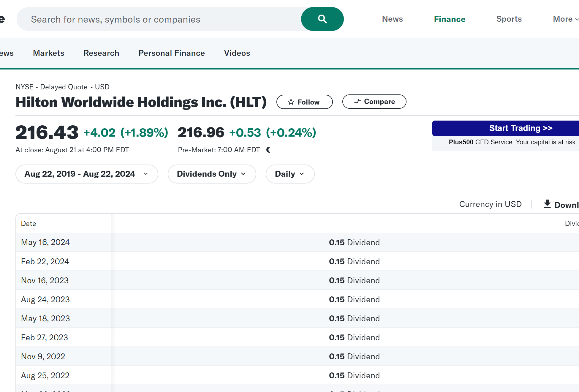579x392 pixels.
Task: Click the Plus500 CFD Service disclaimer text
Action: click(513, 142)
